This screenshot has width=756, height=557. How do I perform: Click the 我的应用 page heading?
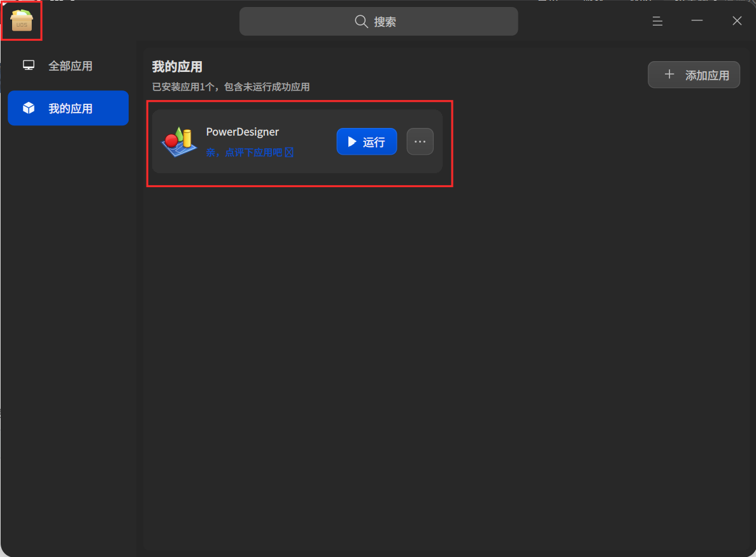(178, 66)
